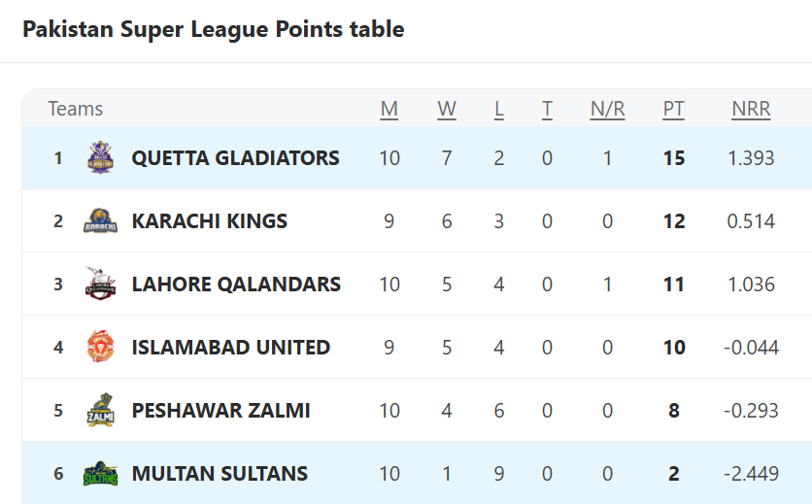Click the Karachi Kings team logo

[100, 221]
